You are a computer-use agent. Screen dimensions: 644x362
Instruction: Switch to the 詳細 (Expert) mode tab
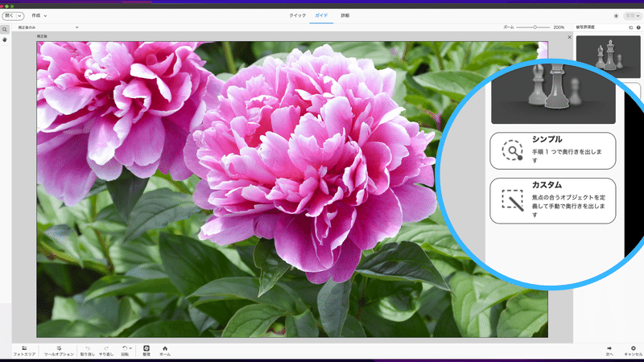point(345,15)
